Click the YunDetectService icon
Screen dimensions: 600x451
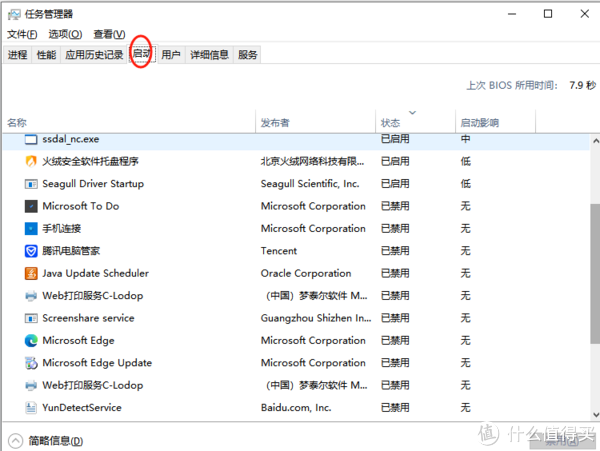click(x=31, y=408)
